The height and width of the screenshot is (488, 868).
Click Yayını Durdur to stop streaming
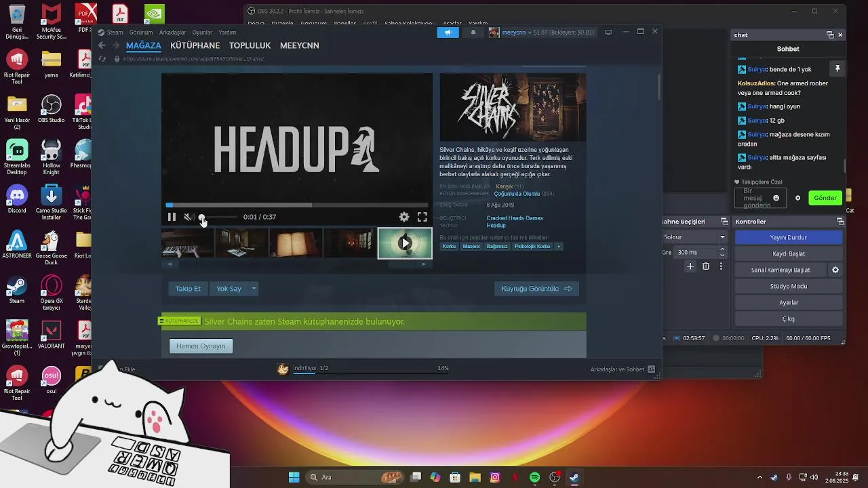pyautogui.click(x=789, y=237)
